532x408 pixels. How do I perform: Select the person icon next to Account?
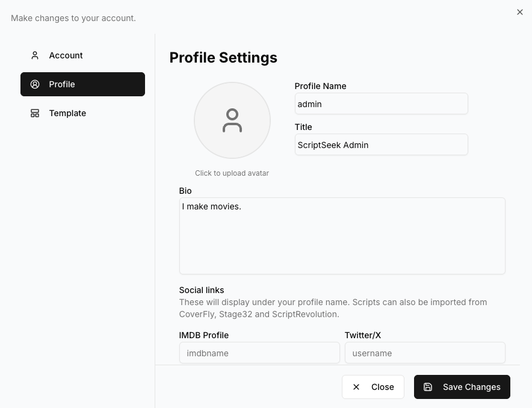click(x=34, y=55)
